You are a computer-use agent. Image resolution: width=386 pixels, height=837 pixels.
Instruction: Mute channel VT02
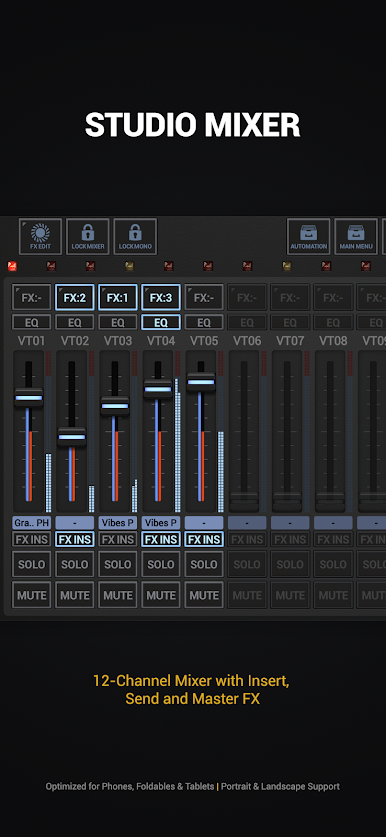point(75,595)
